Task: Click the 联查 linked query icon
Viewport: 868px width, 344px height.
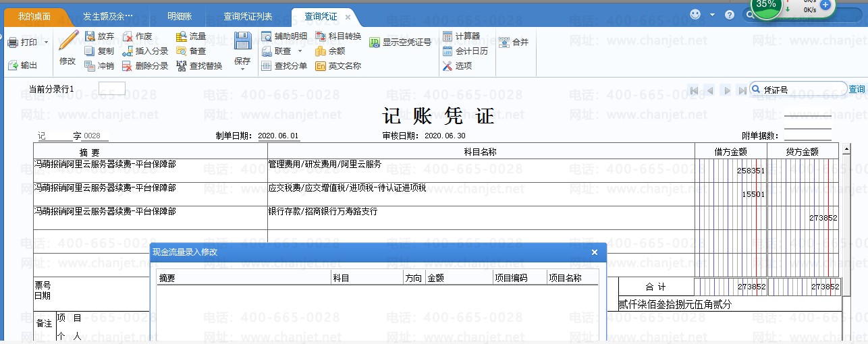Action: (266, 51)
